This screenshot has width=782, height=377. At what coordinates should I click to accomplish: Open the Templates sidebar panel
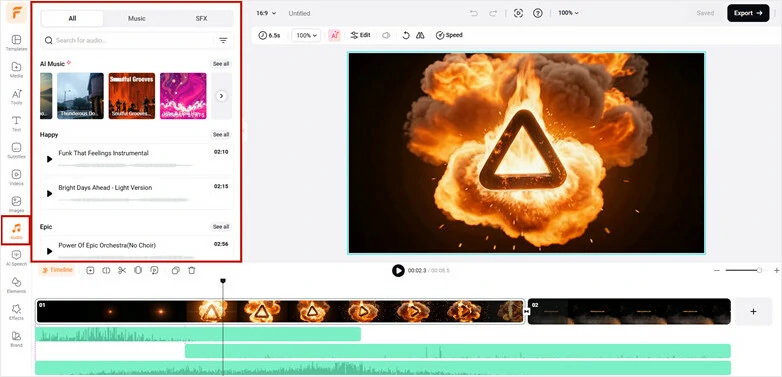(16, 43)
